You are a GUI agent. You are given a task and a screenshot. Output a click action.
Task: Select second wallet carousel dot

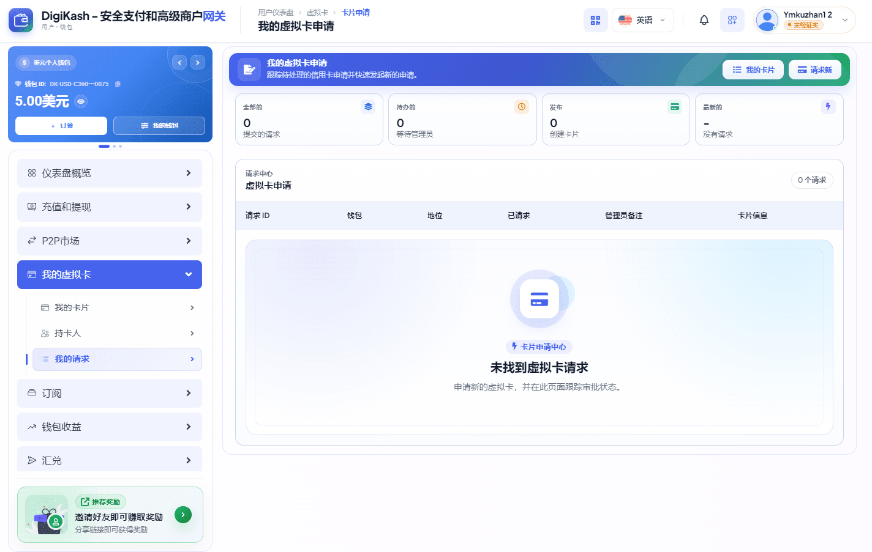point(115,146)
